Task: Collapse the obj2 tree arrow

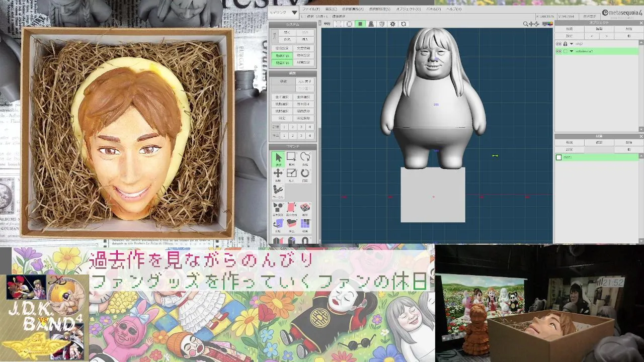Action: [x=572, y=44]
